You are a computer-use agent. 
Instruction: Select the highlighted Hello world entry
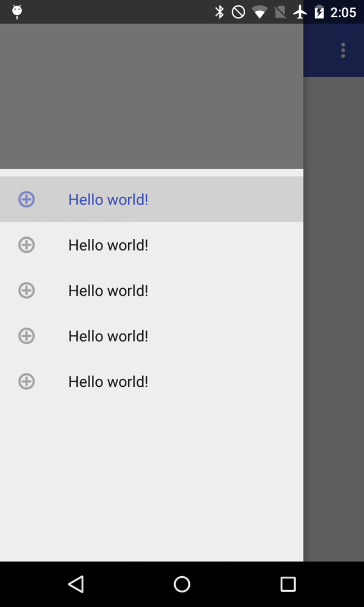coord(108,199)
